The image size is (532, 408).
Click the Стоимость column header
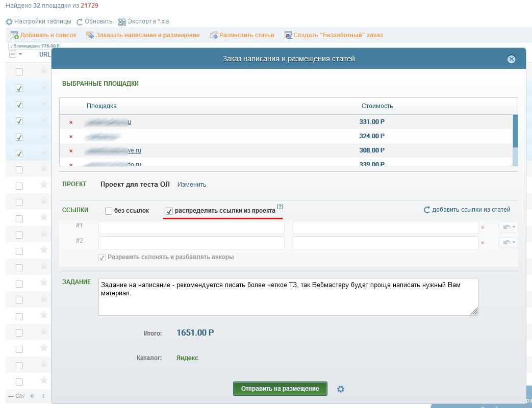pyautogui.click(x=377, y=106)
